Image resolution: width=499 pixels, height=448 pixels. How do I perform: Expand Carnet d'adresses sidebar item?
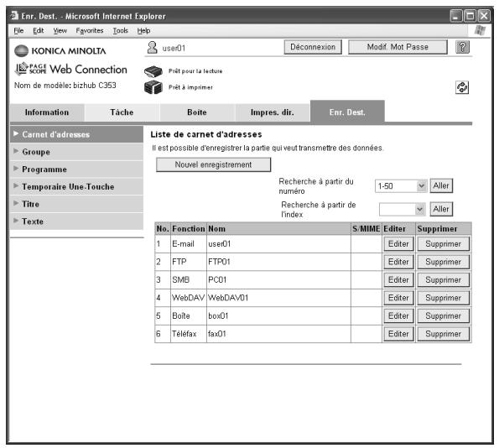click(76, 134)
